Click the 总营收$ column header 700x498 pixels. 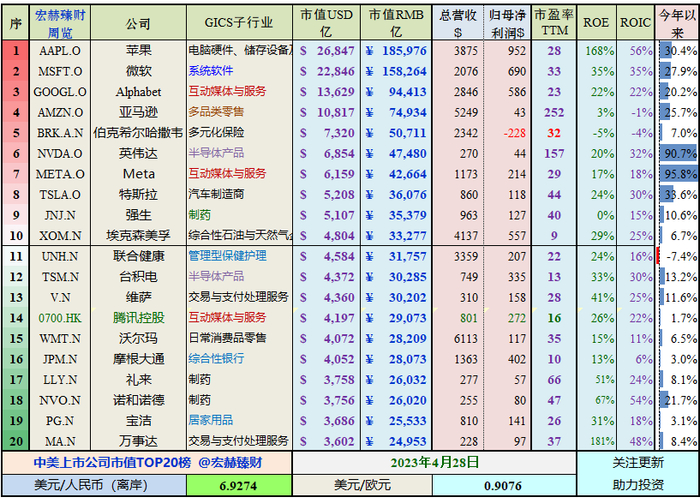tap(458, 23)
